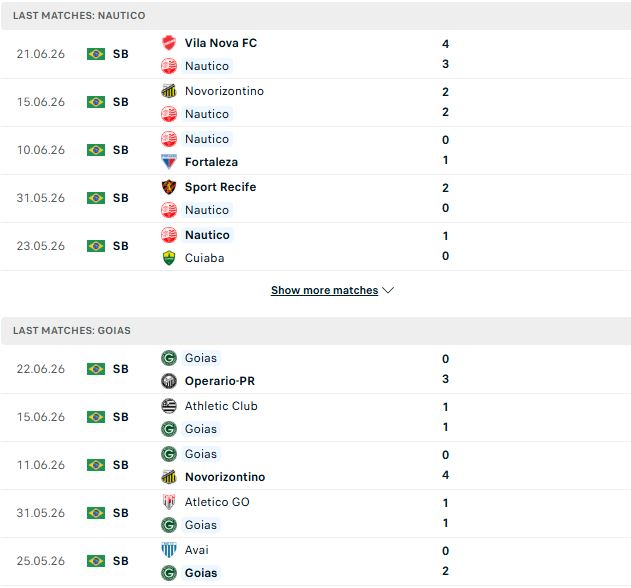Viewport: 631px width, 588px height.
Task: Click Novorizontino crest in 11.06.26 Goias match
Action: [x=169, y=477]
